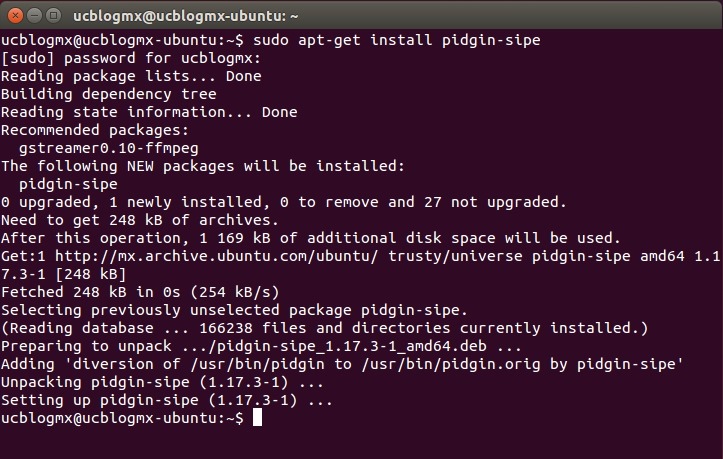Click the 'Reading state information... Done' line
Screen dimensions: 723x459
coord(149,112)
